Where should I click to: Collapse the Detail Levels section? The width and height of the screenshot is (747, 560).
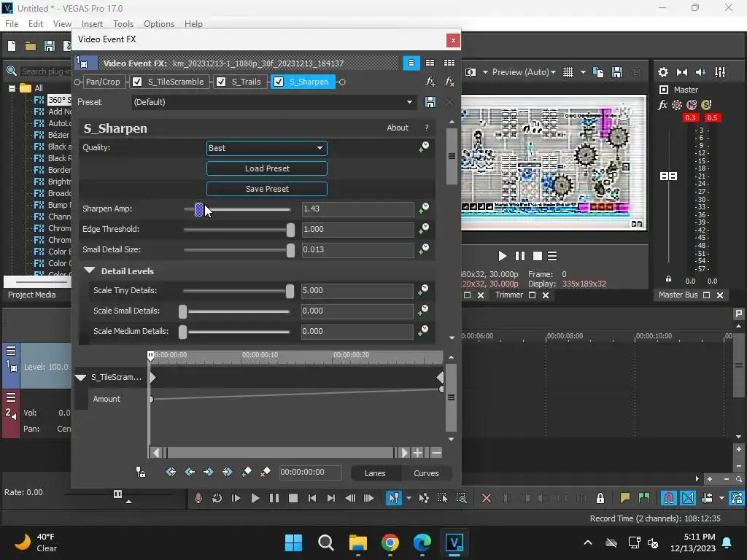[89, 271]
